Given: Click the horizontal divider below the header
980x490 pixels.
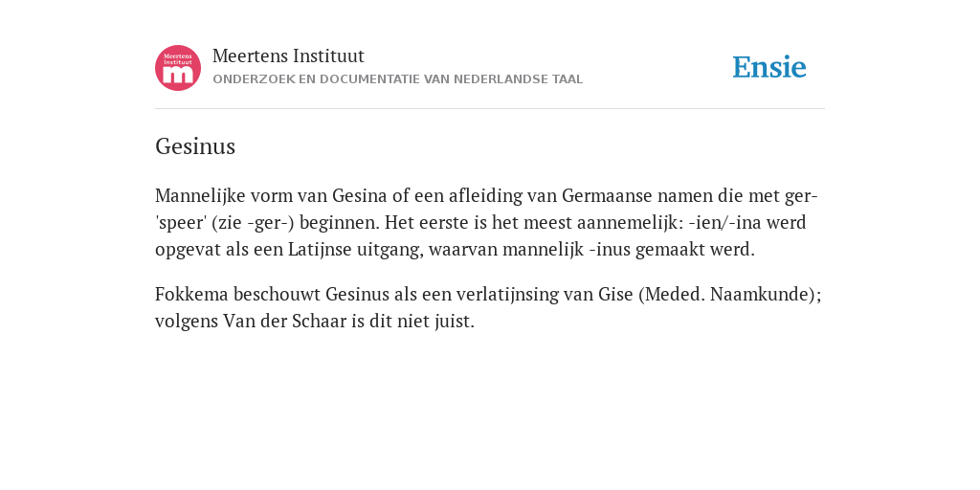Looking at the screenshot, I should click(490, 109).
